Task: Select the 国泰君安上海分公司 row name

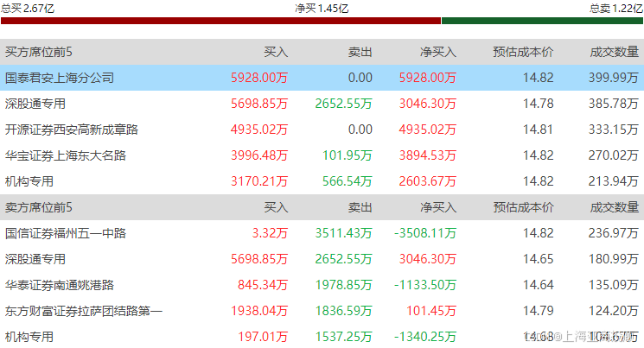Action: (60, 78)
